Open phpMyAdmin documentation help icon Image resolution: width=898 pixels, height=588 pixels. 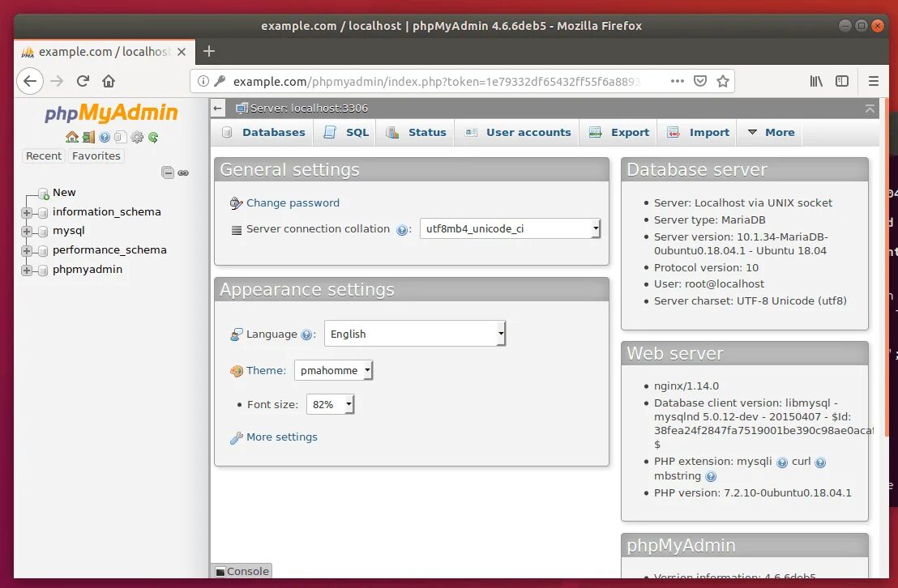pyautogui.click(x=105, y=137)
